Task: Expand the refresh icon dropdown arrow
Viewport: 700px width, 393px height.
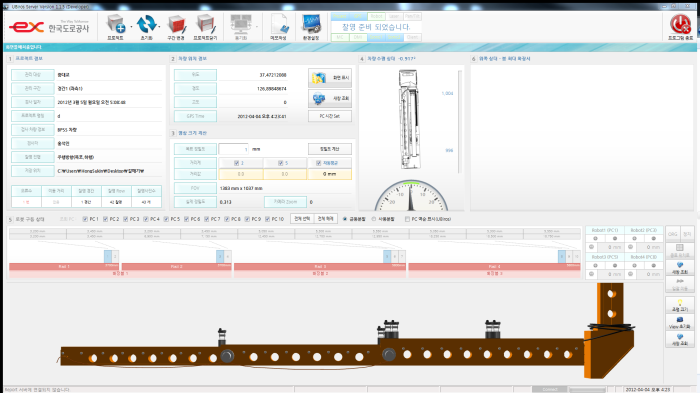Action: [159, 27]
